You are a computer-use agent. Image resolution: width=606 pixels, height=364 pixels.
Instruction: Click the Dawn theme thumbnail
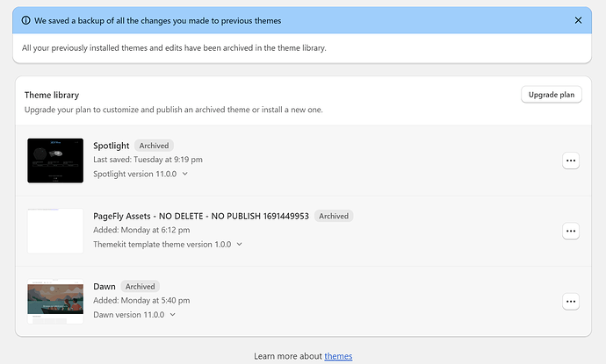(55, 302)
